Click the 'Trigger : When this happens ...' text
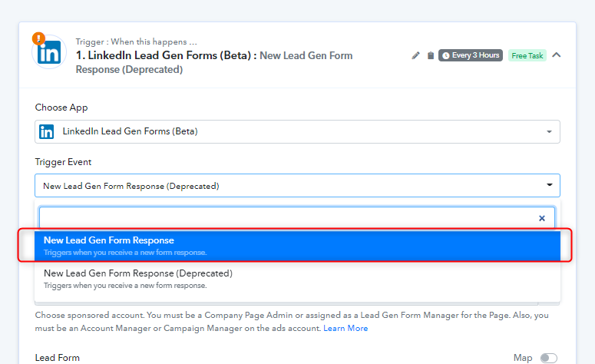 coord(136,41)
